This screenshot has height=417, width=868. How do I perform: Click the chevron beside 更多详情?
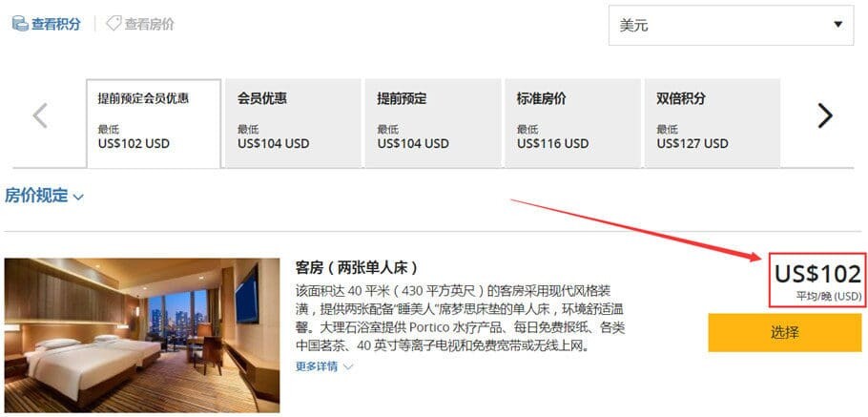(348, 366)
